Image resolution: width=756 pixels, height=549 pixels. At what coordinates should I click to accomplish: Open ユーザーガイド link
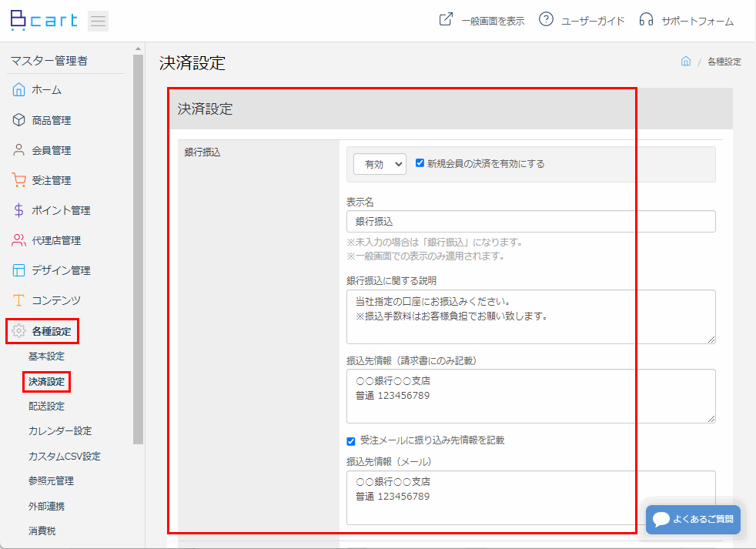click(593, 21)
